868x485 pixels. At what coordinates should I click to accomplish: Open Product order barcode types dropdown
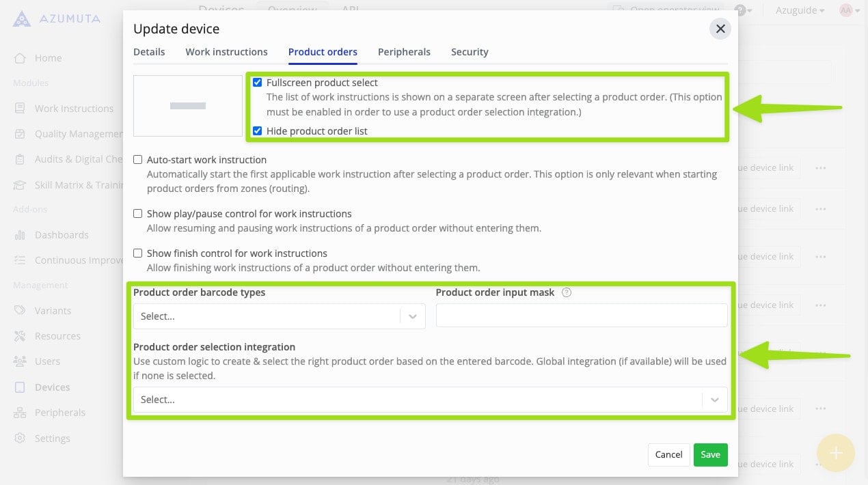(x=279, y=316)
